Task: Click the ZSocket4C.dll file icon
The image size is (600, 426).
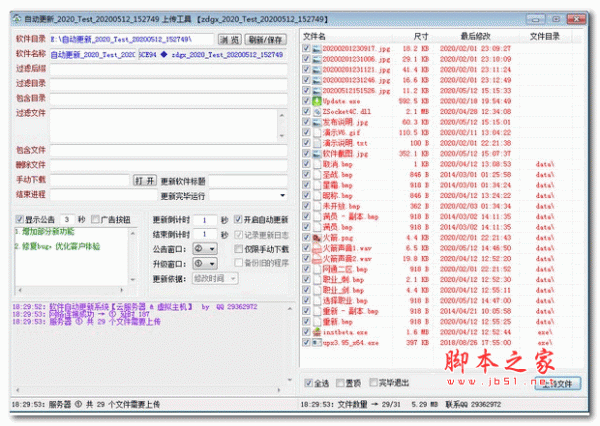Action: click(x=316, y=112)
